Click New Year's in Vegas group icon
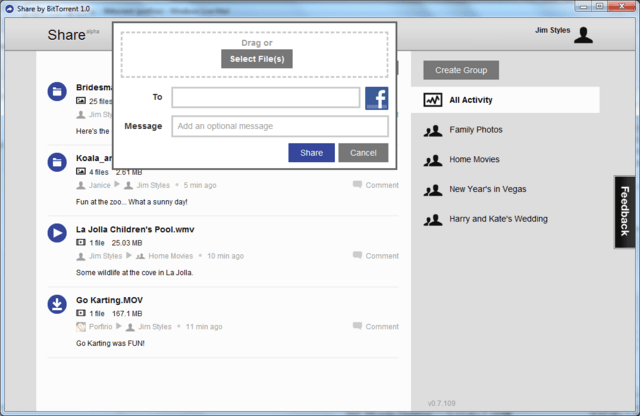 coord(433,190)
